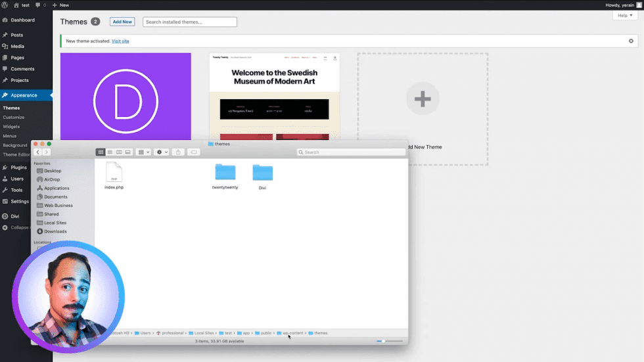Focus the Search installed themes field
This screenshot has width=644, height=362.
[190, 22]
